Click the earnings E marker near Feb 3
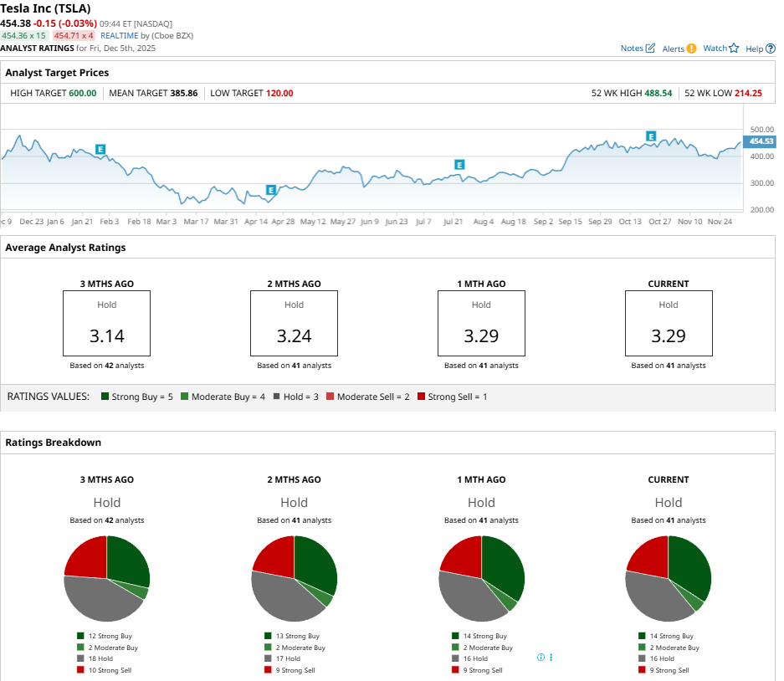 (100, 149)
